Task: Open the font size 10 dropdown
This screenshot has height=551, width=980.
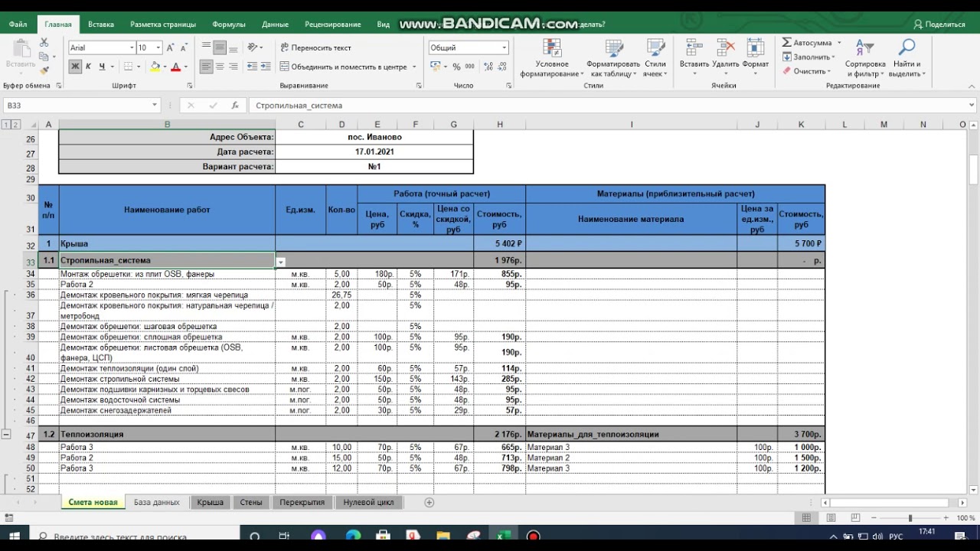Action: point(158,47)
